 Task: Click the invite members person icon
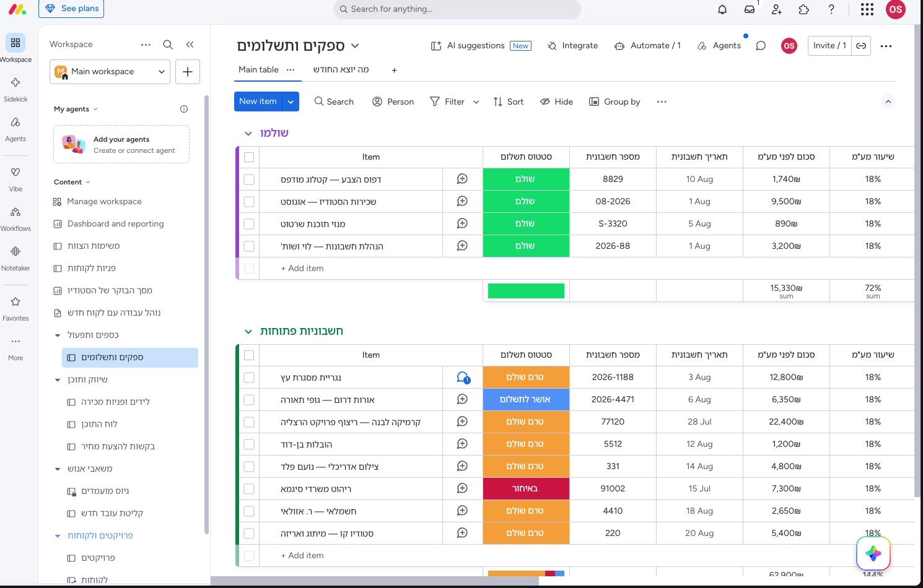(777, 9)
